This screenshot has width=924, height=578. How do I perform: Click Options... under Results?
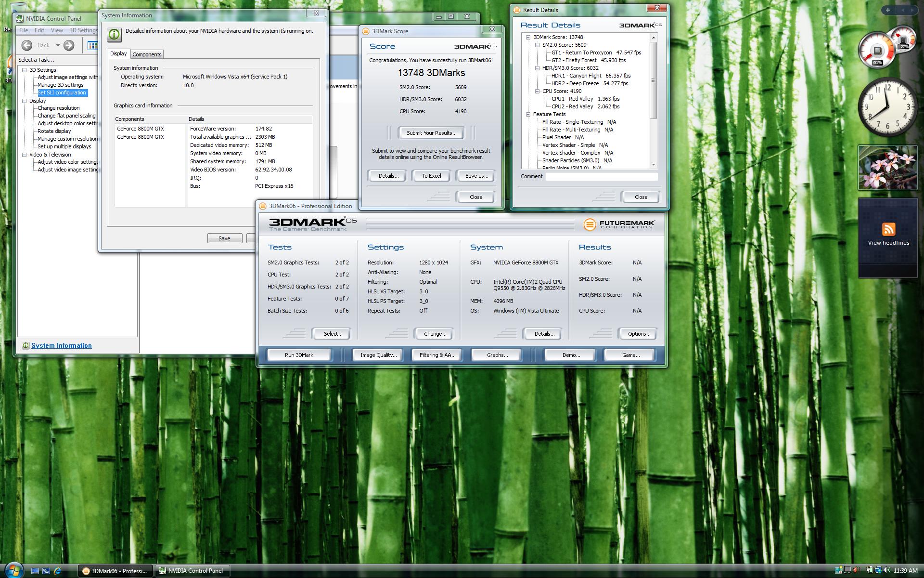tap(639, 334)
